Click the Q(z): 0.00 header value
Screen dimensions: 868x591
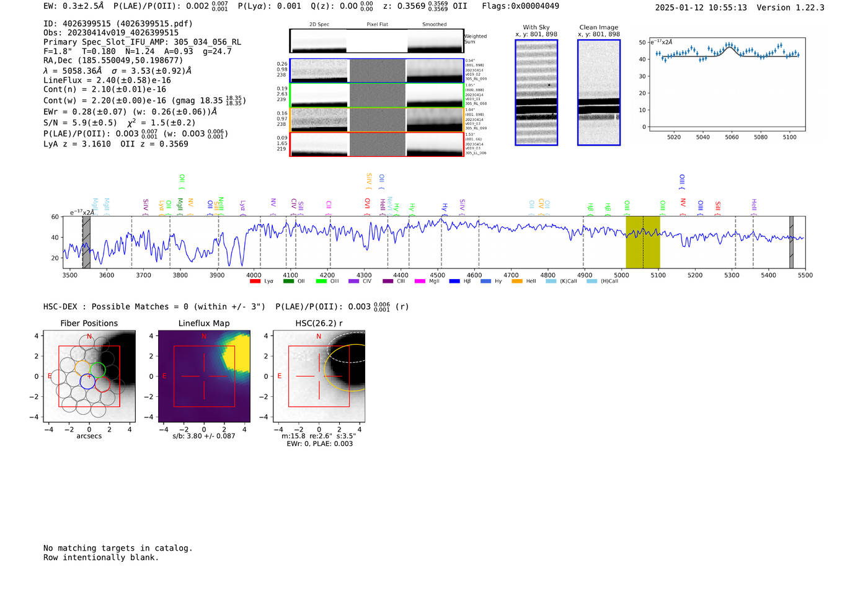coord(342,6)
